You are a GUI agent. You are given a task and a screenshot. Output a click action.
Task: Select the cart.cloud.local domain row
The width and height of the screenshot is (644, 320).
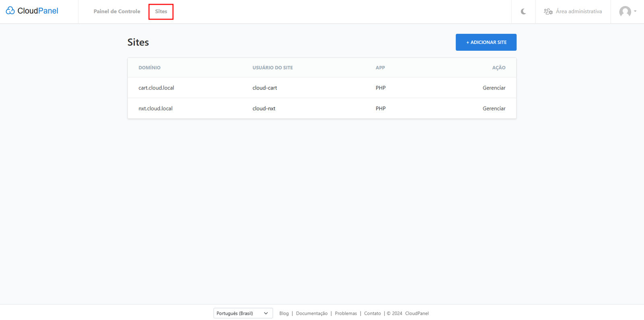tap(156, 88)
